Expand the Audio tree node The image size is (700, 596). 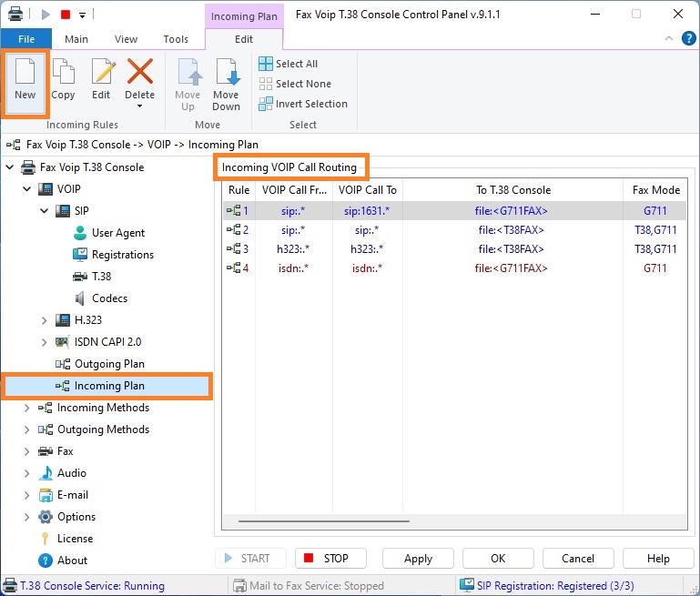(x=27, y=473)
